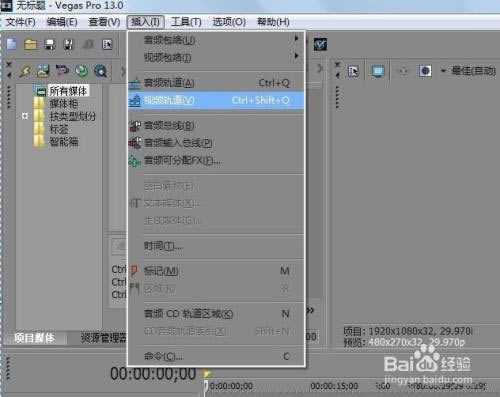The width and height of the screenshot is (500, 397).
Task: Click the media search magnifier icon
Action: [x=100, y=71]
